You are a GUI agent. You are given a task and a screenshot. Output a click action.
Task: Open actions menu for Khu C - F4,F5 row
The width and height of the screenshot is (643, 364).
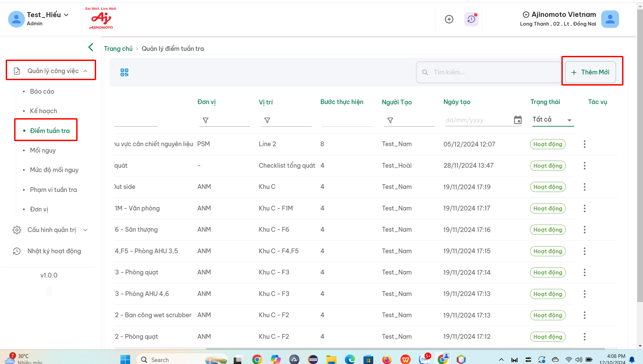tap(585, 251)
